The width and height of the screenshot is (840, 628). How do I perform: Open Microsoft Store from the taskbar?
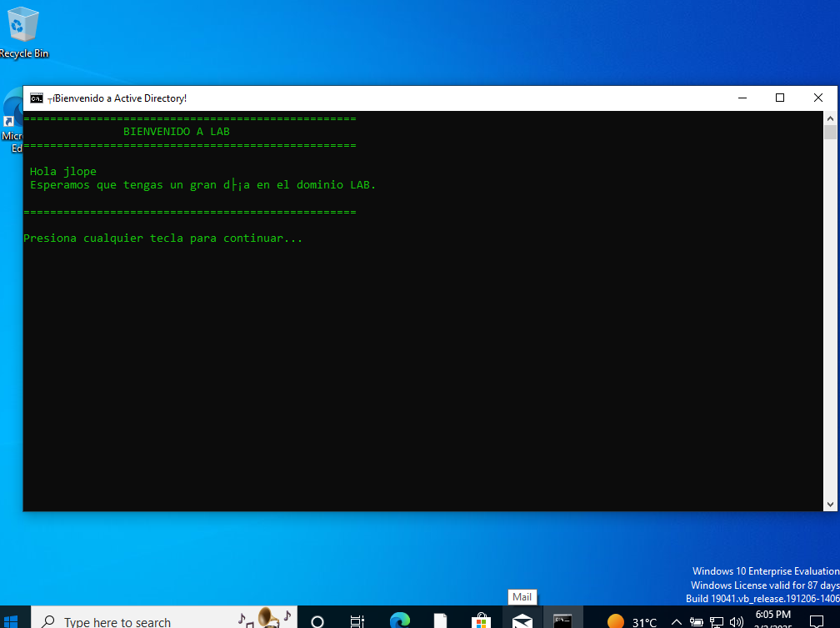(482, 621)
